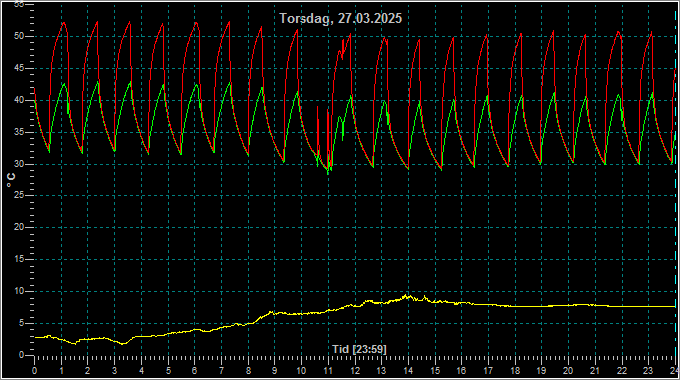The width and height of the screenshot is (680, 380).
Task: Click hour 18 on the time axis
Action: click(515, 371)
